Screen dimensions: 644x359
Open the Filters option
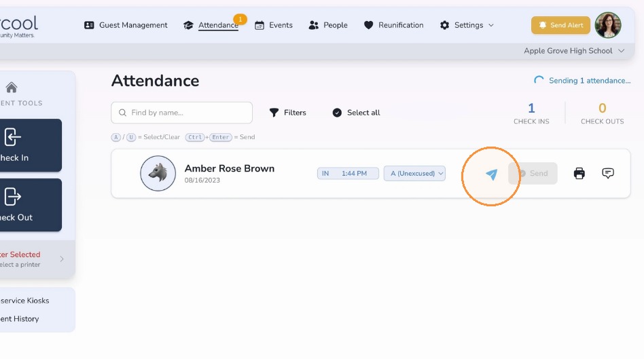[x=288, y=113]
